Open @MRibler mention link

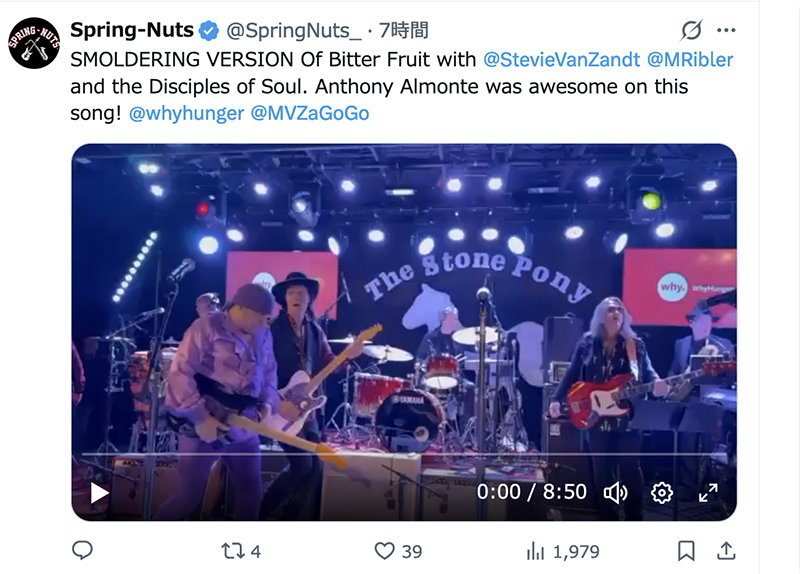pyautogui.click(x=689, y=60)
